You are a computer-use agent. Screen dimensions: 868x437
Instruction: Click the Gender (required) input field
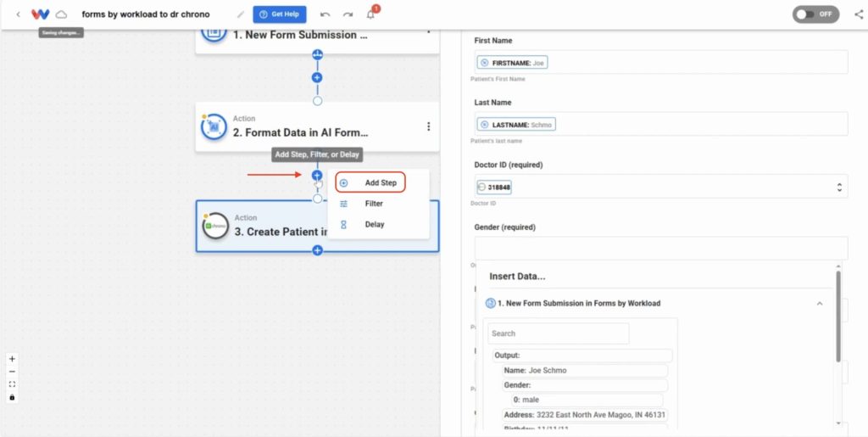(x=661, y=248)
